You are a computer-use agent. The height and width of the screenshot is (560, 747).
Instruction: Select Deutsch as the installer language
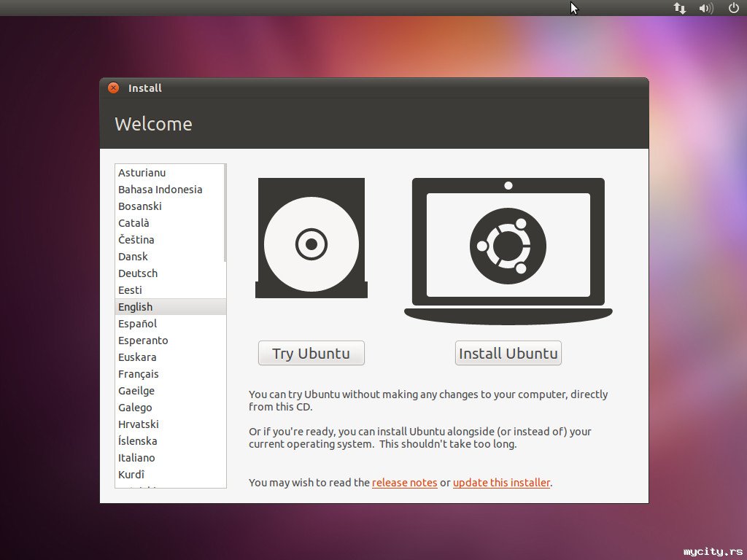[169, 273]
